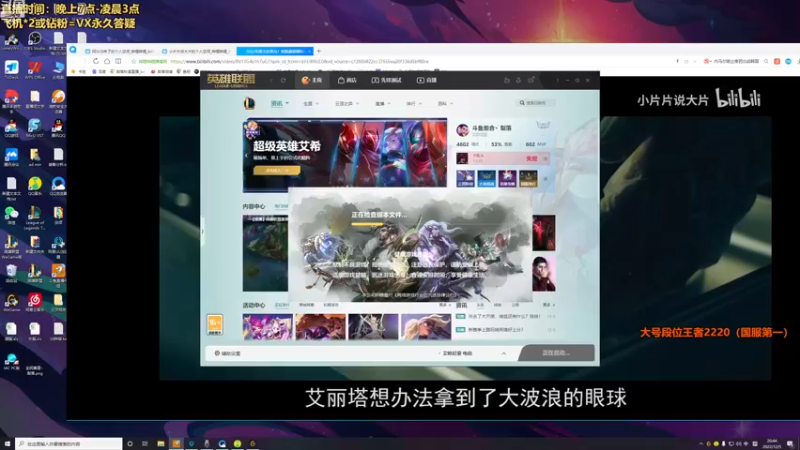This screenshot has width=800, height=450.
Task: Click the gift icon with red dot
Action: click(531, 80)
